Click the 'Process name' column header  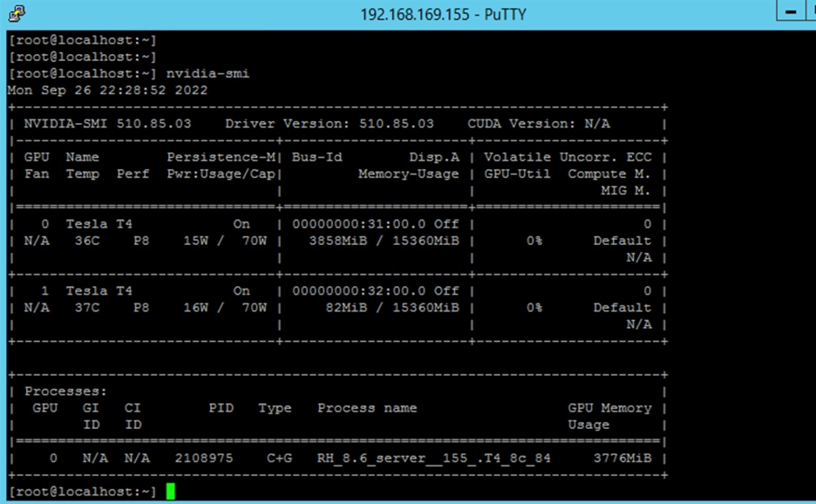pyautogui.click(x=367, y=408)
